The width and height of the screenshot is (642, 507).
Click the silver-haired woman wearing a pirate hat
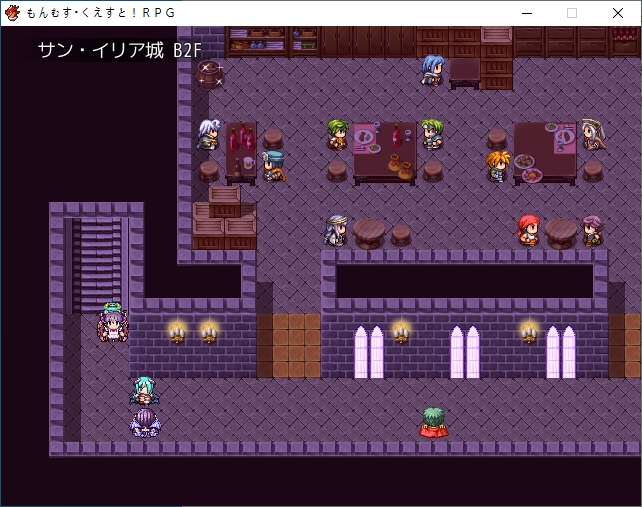point(593,134)
